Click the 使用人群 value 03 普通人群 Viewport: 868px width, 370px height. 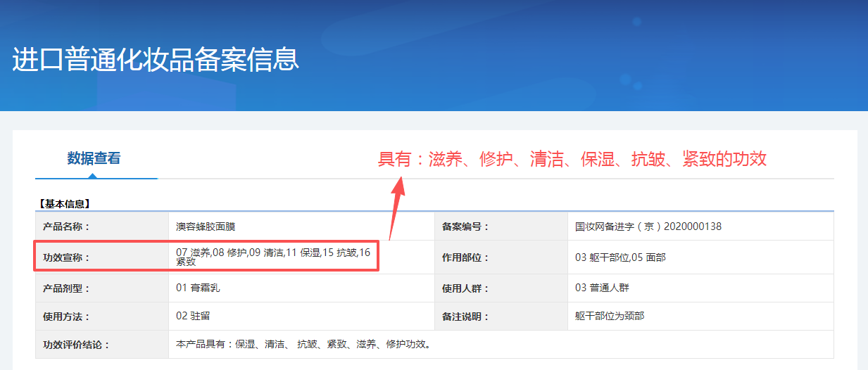[x=605, y=288]
